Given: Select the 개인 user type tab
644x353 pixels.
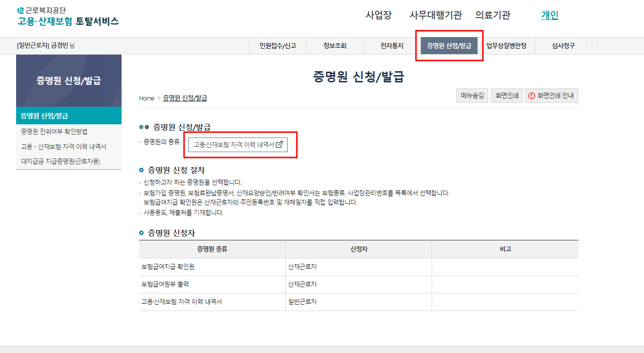Looking at the screenshot, I should (549, 15).
